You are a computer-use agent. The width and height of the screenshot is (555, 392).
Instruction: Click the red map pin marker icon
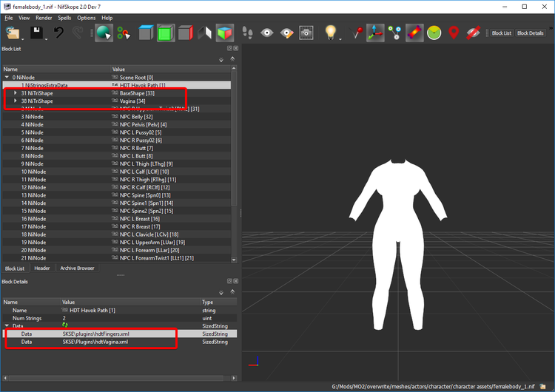point(454,33)
